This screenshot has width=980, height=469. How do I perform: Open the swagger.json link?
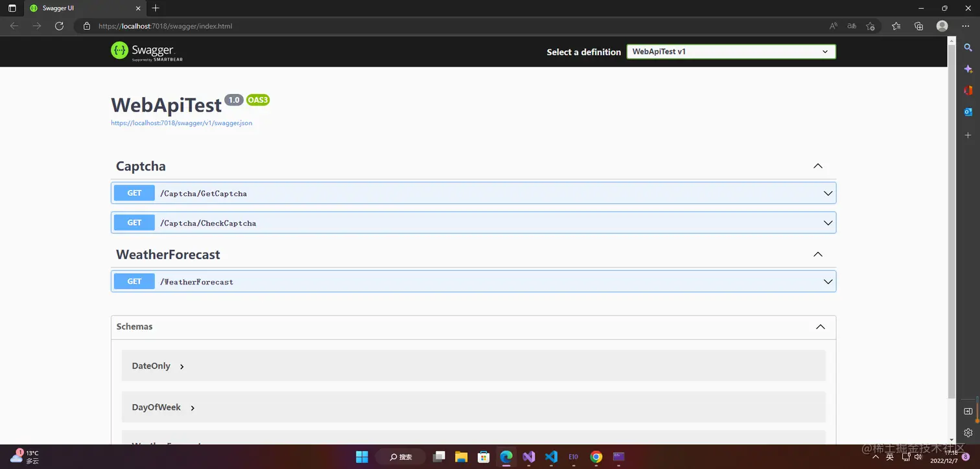point(181,123)
